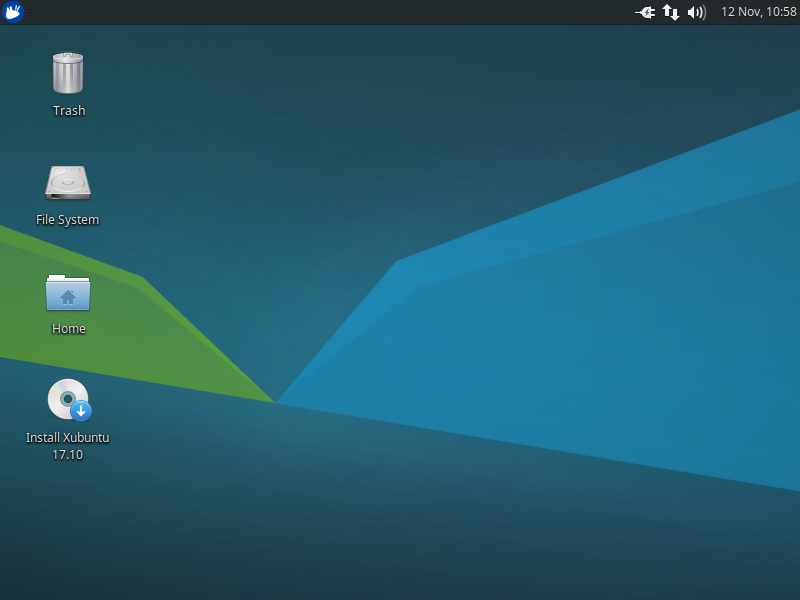
Task: Click the "Trash" text label
Action: click(x=69, y=111)
